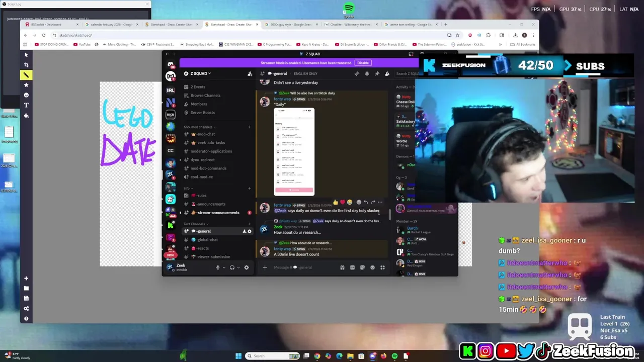The height and width of the screenshot is (362, 644).
Task: Add thumbs up reaction to fenty wap message
Action: [336, 202]
